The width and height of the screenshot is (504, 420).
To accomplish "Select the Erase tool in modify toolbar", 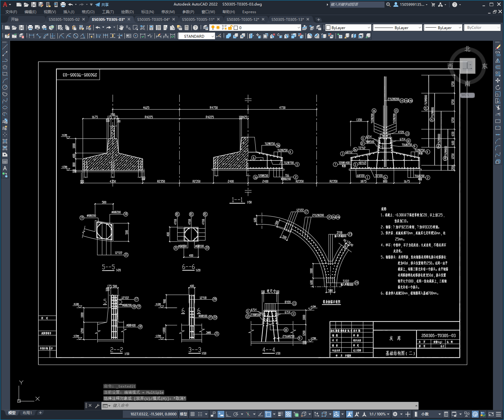I will coord(498,47).
